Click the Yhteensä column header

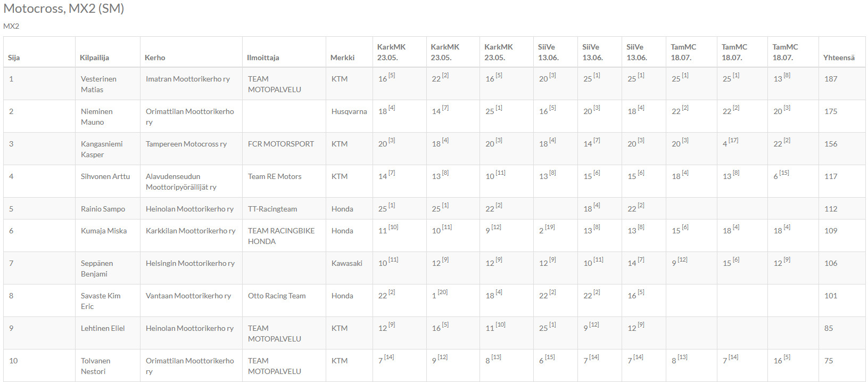[x=839, y=58]
